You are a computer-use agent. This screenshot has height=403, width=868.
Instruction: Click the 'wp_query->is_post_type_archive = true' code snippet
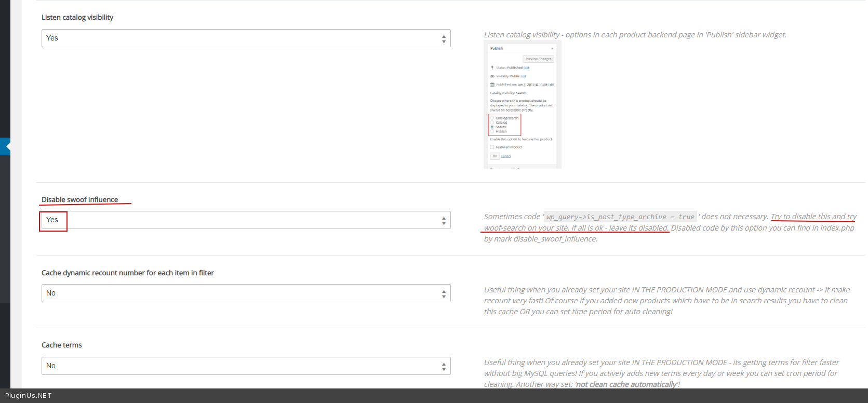[620, 217]
